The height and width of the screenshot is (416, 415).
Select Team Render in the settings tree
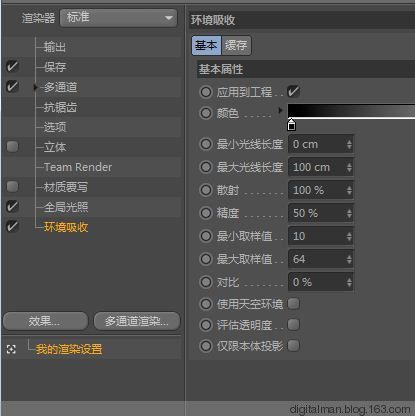(x=78, y=167)
